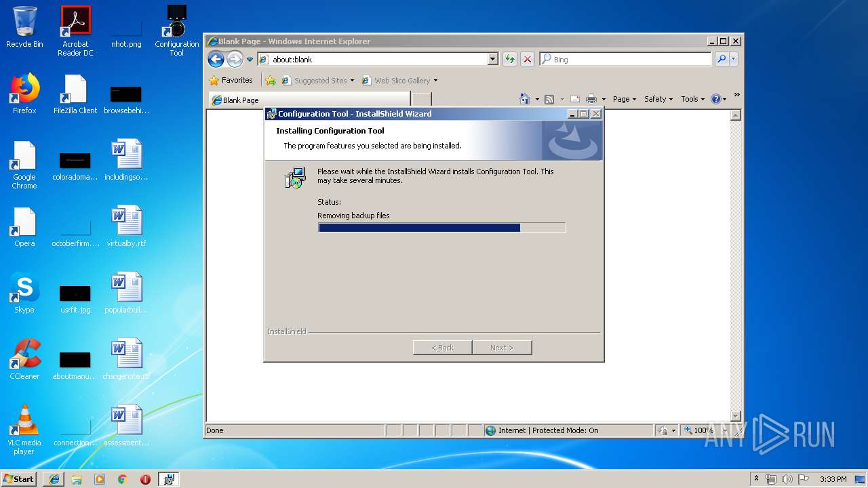This screenshot has height=488, width=868.
Task: Open Google Chrome desktop shortcut
Action: click(x=24, y=165)
